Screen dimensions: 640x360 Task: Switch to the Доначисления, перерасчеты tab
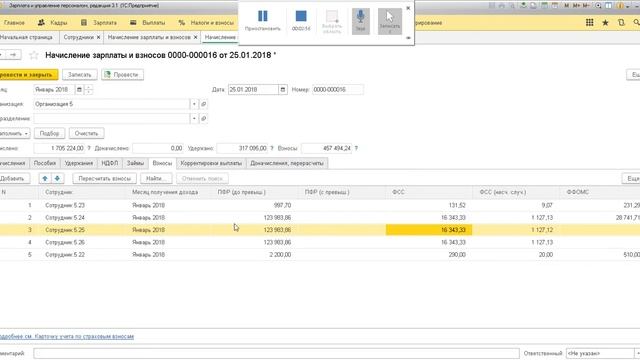coord(287,163)
